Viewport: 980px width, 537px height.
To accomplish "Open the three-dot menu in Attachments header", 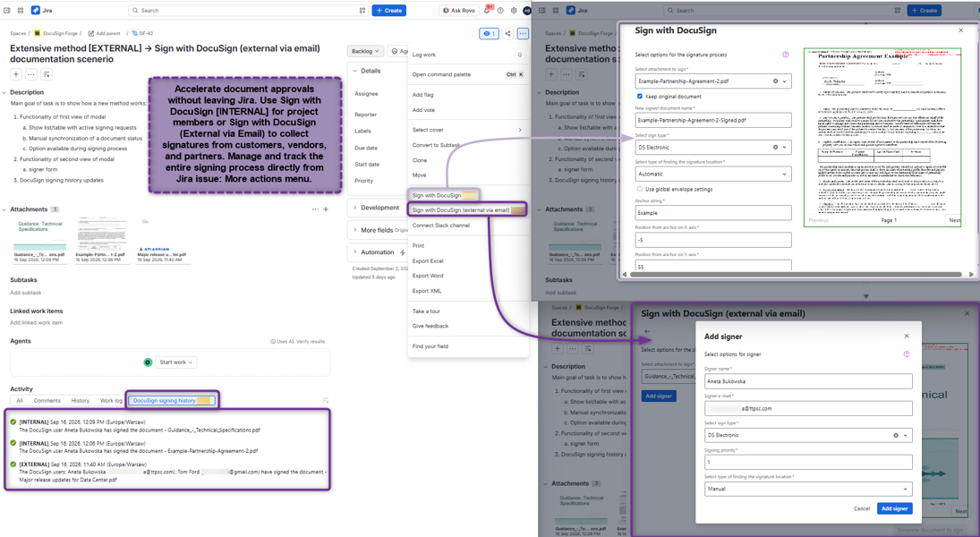I will [x=315, y=209].
